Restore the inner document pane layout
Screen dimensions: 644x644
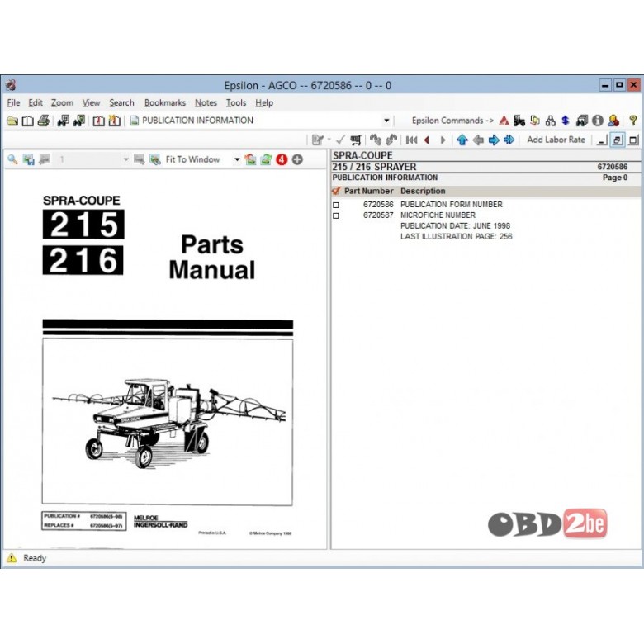pyautogui.click(x=618, y=140)
